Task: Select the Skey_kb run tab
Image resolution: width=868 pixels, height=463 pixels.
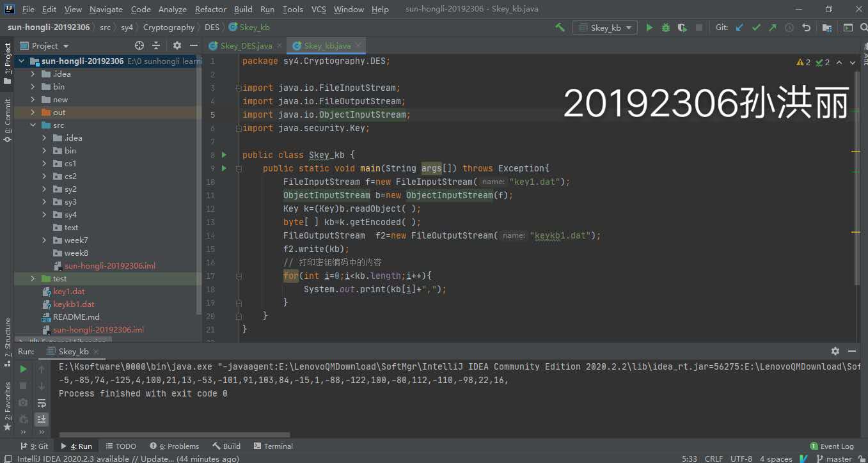Action: tap(74, 351)
